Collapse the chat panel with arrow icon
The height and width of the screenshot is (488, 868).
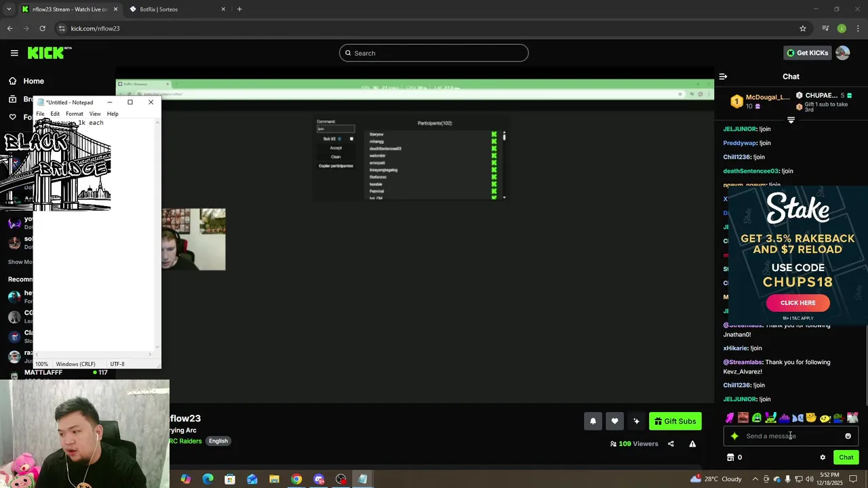[x=723, y=77]
